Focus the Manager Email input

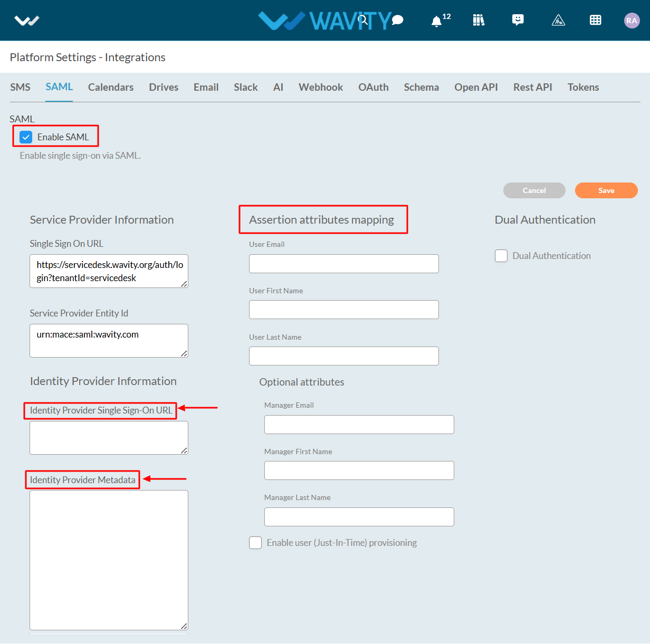point(359,425)
